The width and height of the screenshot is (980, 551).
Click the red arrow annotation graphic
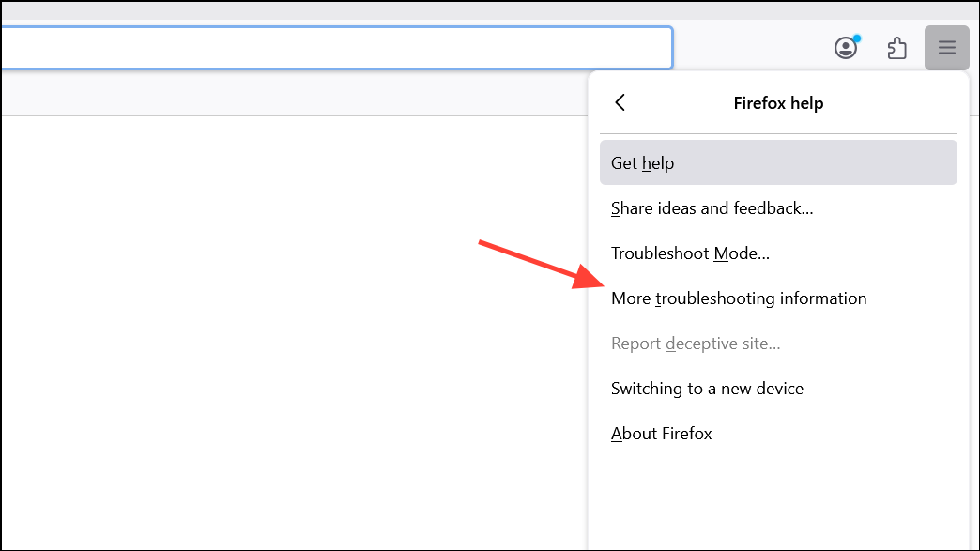tap(541, 265)
